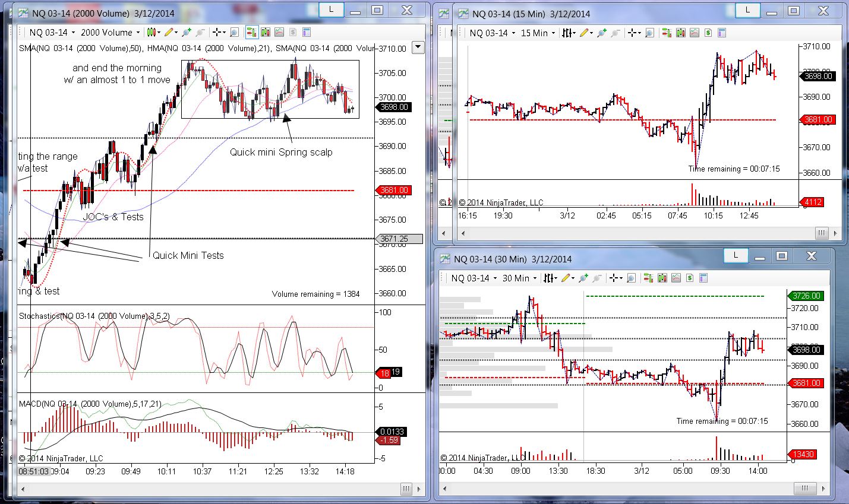
Task: Open the 30 Min interval dropdown
Action: [519, 278]
